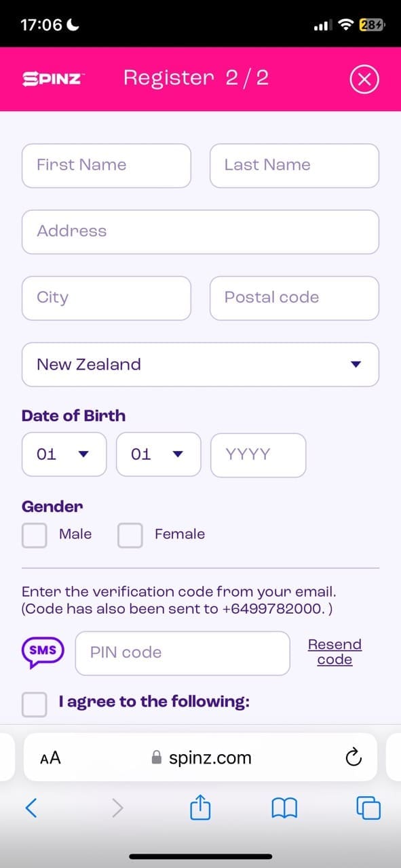Tap the Spinz logo in header
This screenshot has width=401, height=868.
pyautogui.click(x=52, y=79)
